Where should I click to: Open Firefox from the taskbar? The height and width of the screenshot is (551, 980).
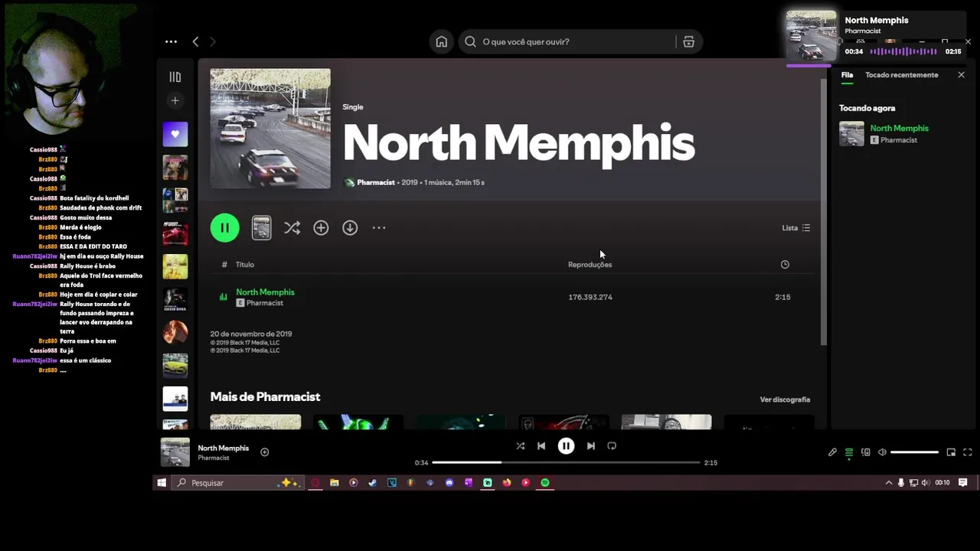click(507, 483)
